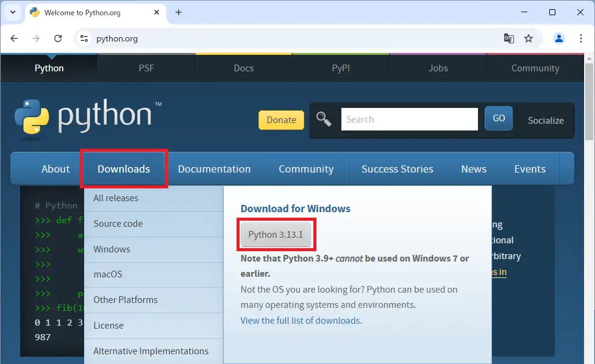Open the Docs top navigation tab
595x364 pixels.
(x=243, y=68)
